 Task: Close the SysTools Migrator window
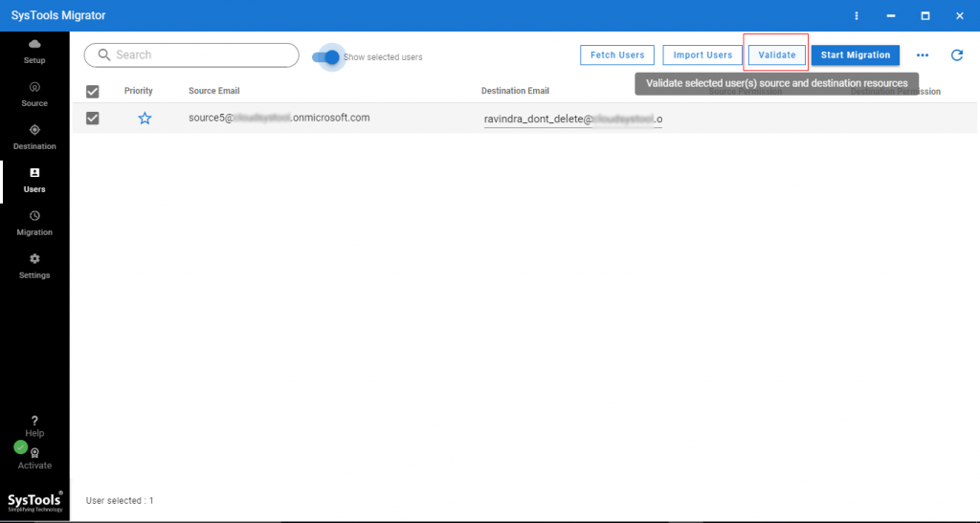(959, 15)
